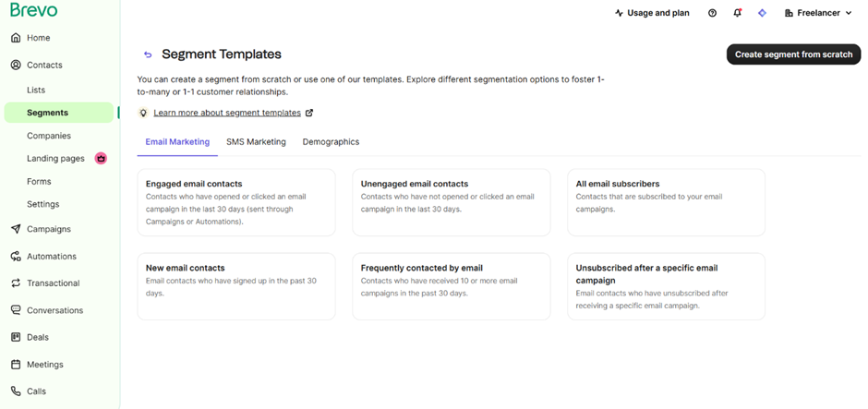Switch to the SMS Marketing tab
868x409 pixels.
(256, 142)
